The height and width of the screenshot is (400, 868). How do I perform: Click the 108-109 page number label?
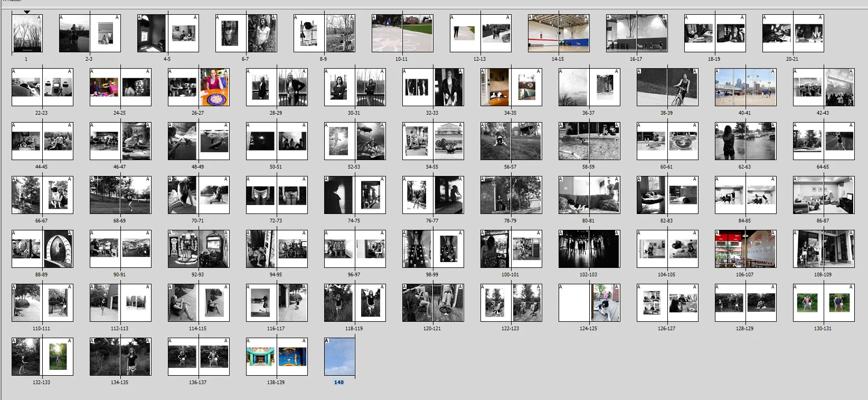point(823,274)
